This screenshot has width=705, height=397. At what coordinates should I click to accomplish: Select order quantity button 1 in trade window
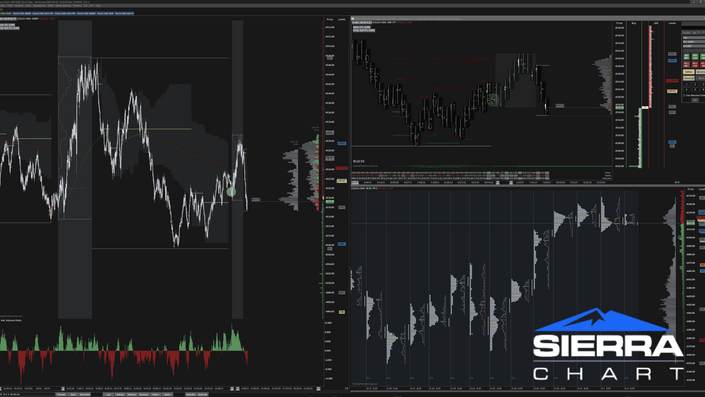pyautogui.click(x=687, y=84)
